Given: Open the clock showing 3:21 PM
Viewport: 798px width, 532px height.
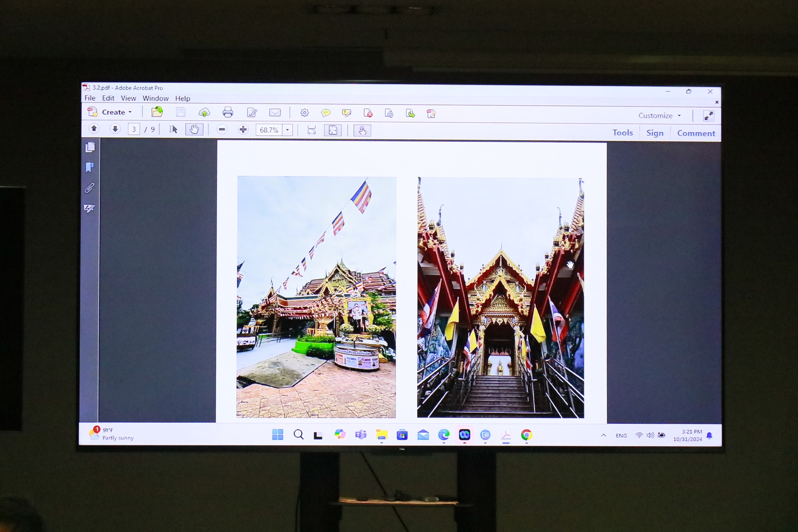Looking at the screenshot, I should click(x=688, y=435).
